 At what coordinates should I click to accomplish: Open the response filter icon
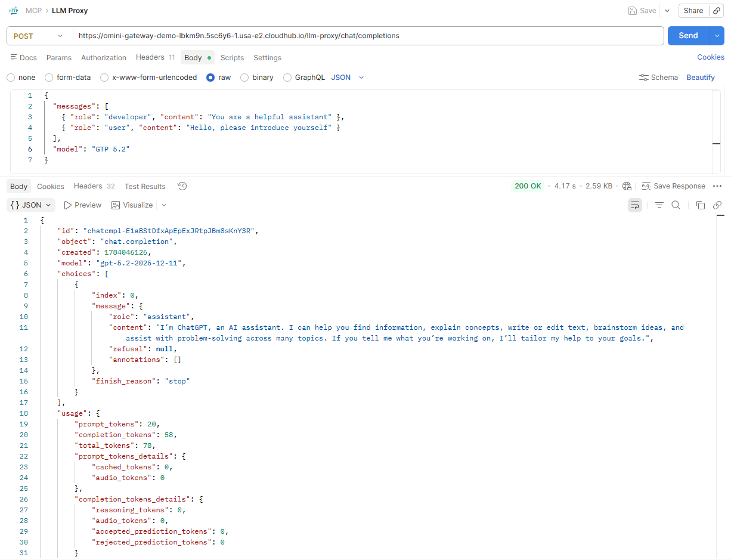(x=659, y=205)
